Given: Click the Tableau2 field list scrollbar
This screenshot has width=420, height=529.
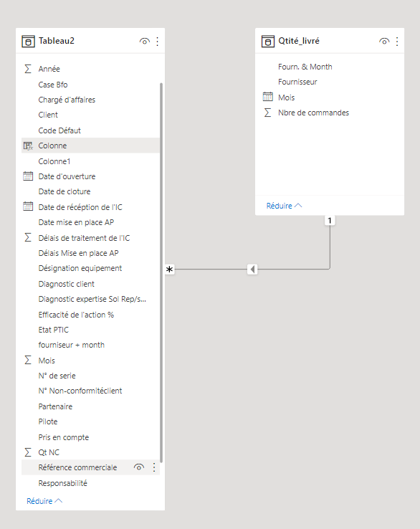Looking at the screenshot, I should [161, 272].
